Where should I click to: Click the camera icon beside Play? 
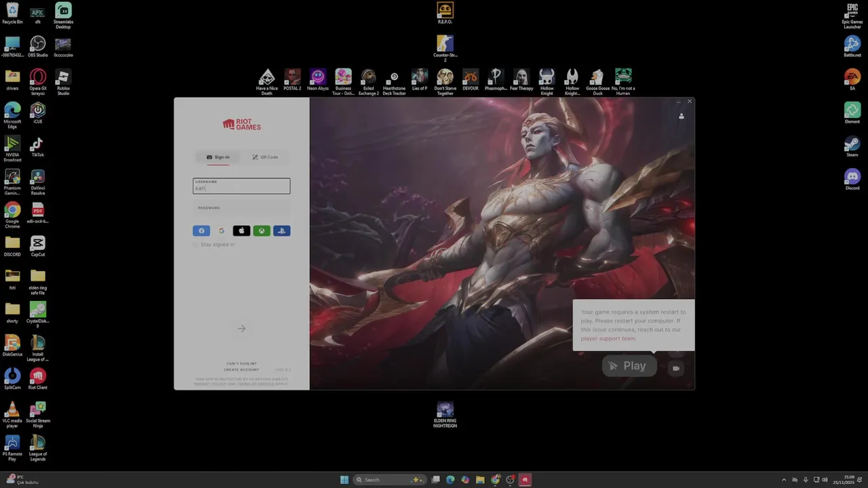(676, 369)
